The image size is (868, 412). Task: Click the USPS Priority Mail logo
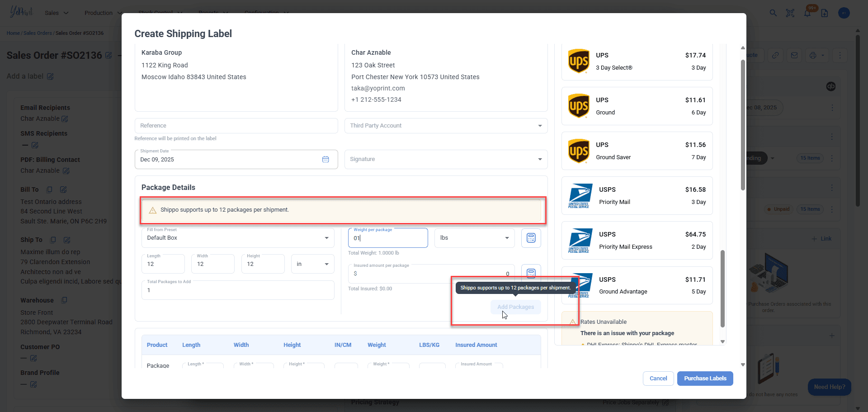(x=580, y=195)
